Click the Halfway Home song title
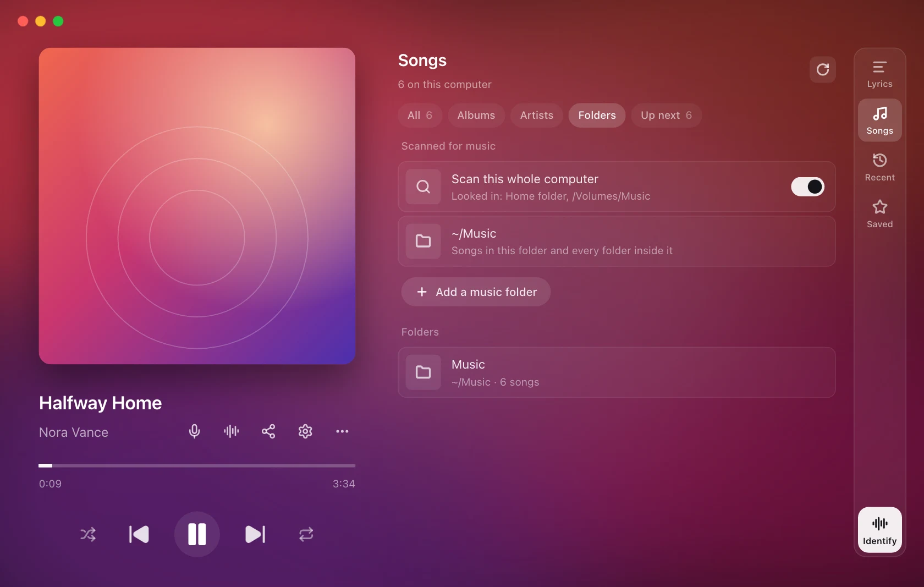The image size is (924, 587). [100, 403]
